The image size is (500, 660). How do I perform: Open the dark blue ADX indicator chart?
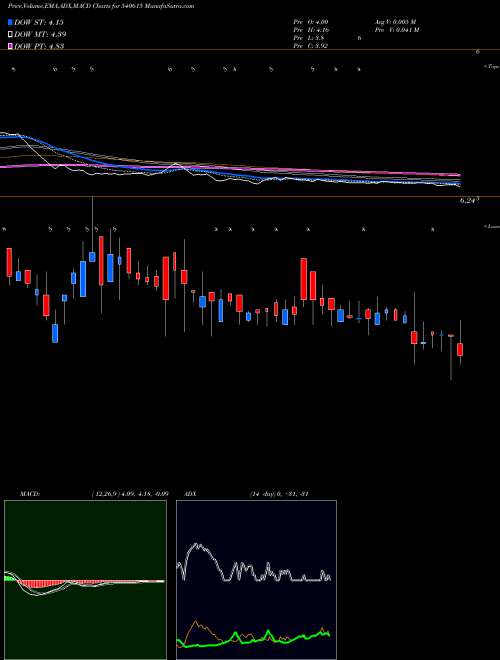(x=256, y=580)
